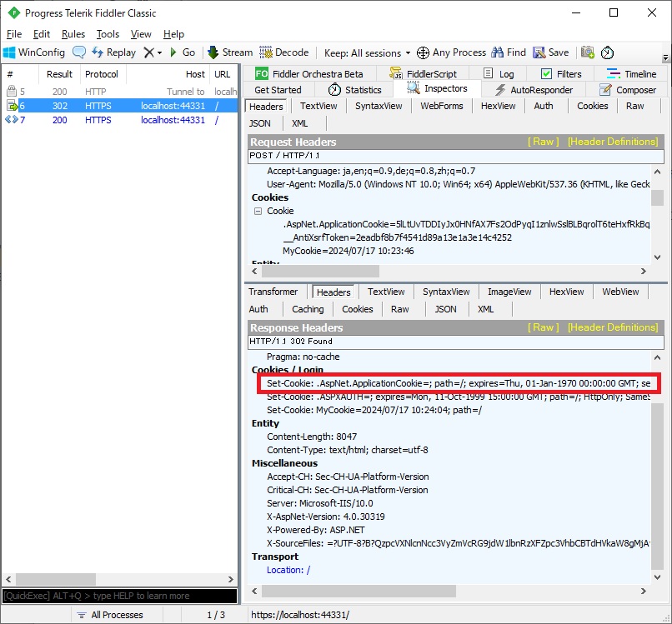This screenshot has height=624, width=672.
Task: Open the Edit menu
Action: coord(42,34)
